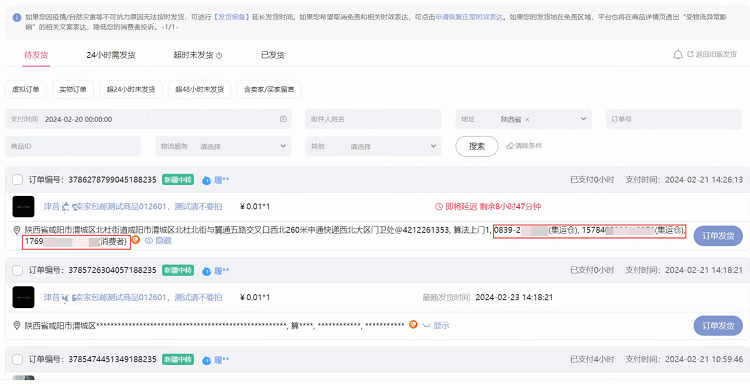Open the 地址 province dropdown

click(x=523, y=119)
